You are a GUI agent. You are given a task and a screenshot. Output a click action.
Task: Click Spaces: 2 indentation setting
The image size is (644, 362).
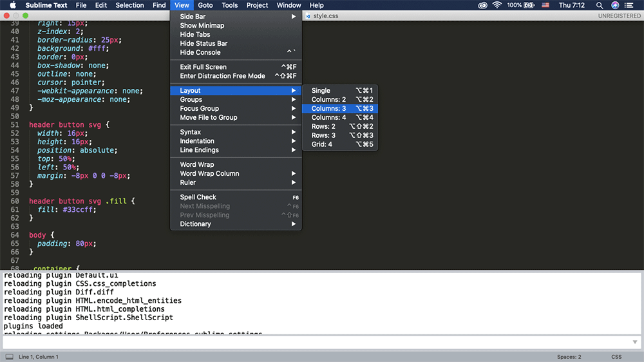569,357
